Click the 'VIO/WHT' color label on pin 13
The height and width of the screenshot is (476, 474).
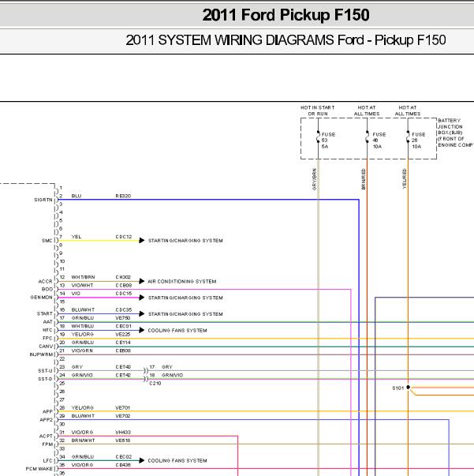point(82,285)
